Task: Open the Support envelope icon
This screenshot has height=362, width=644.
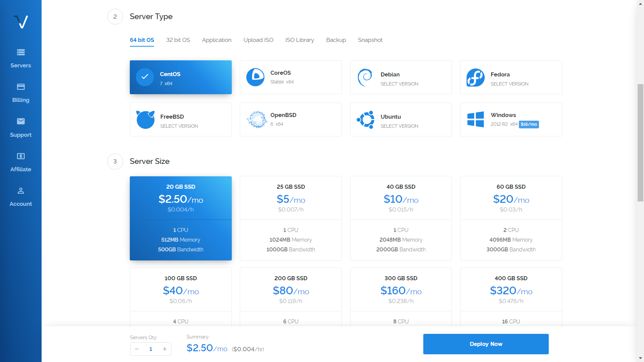Action: click(21, 121)
